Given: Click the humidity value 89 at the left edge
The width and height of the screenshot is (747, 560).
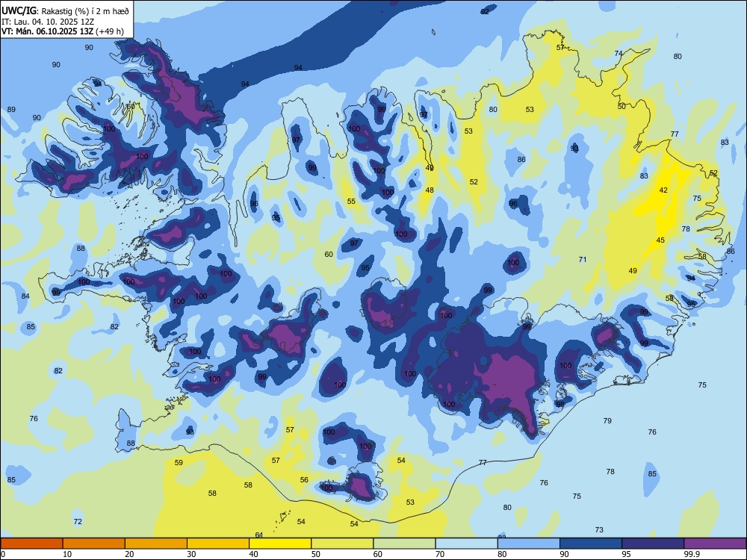Looking at the screenshot, I should click(x=11, y=110).
